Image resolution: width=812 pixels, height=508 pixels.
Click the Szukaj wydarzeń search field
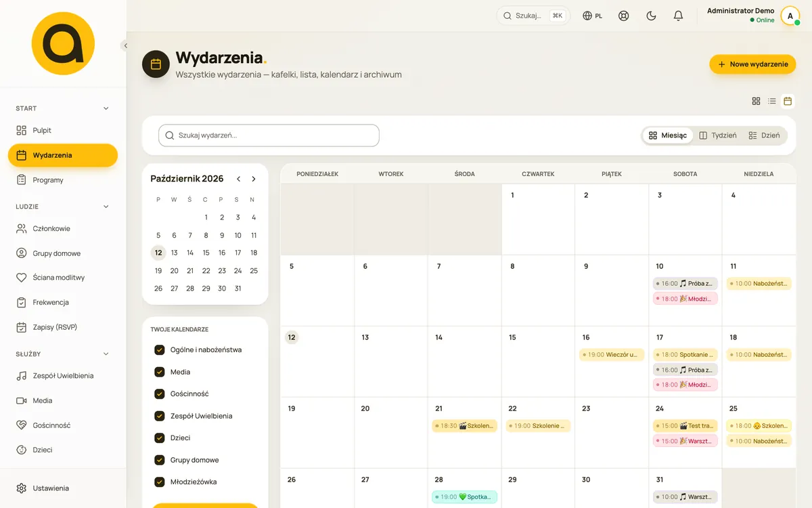click(x=269, y=135)
